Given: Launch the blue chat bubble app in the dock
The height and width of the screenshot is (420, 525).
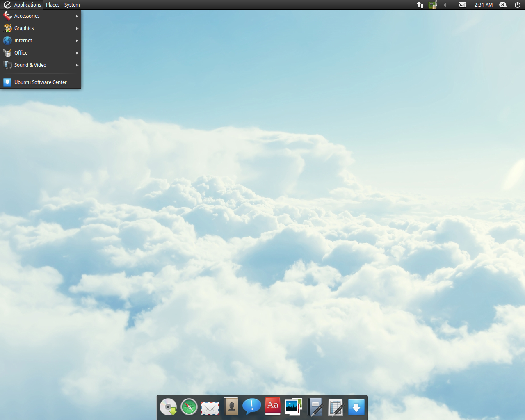Looking at the screenshot, I should click(252, 407).
